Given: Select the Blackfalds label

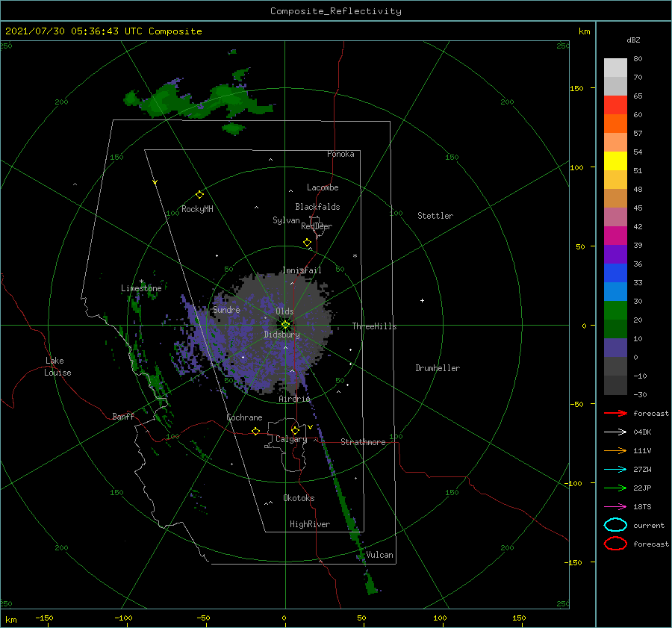Looking at the screenshot, I should pyautogui.click(x=317, y=207).
